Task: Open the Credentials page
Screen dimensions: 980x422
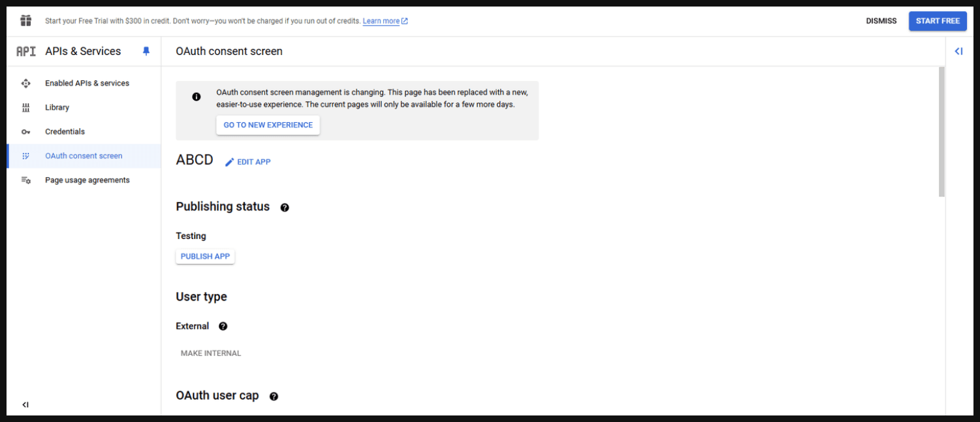Action: coord(84,132)
